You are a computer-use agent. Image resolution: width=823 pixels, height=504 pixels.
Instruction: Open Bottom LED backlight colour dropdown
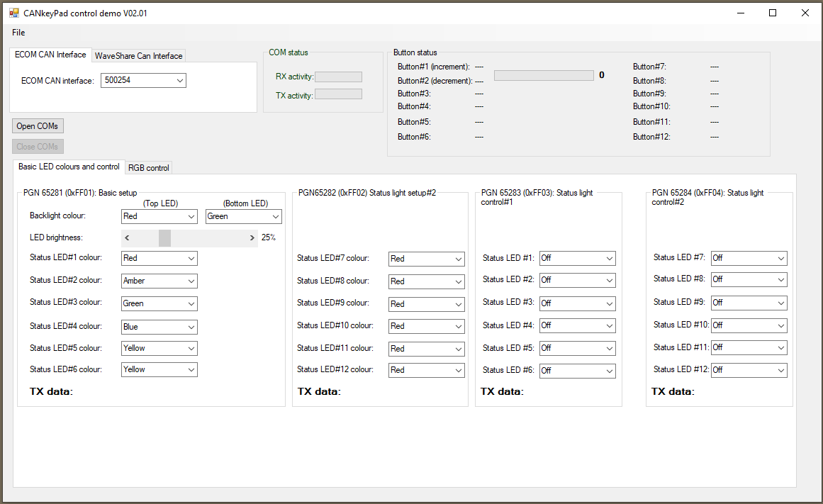(244, 216)
